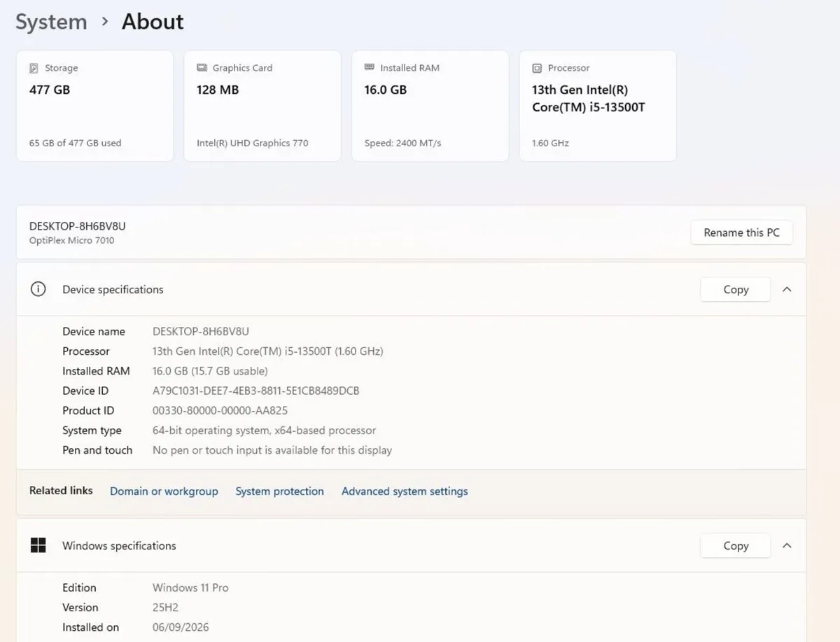Click the 64-bit operating system value

[x=265, y=431]
